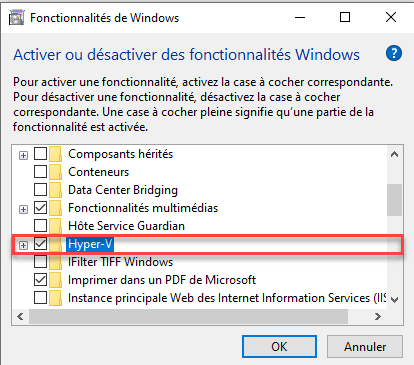Confirm changes with the OK button
414x365 pixels.
pos(279,347)
